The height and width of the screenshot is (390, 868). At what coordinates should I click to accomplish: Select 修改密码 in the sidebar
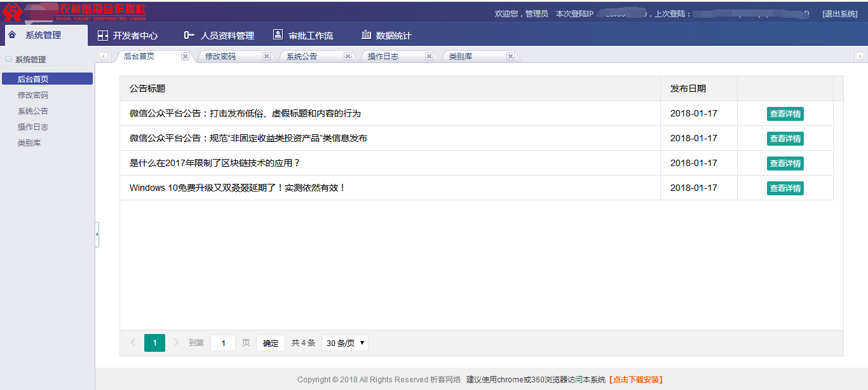pos(33,95)
